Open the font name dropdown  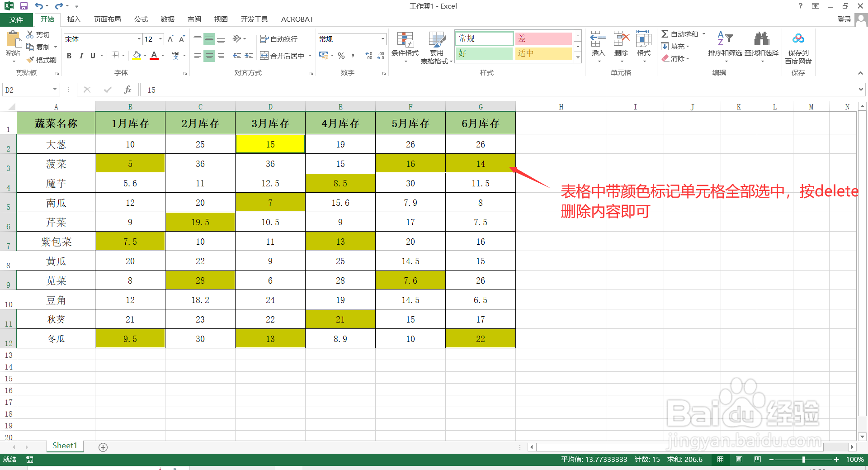(138, 39)
